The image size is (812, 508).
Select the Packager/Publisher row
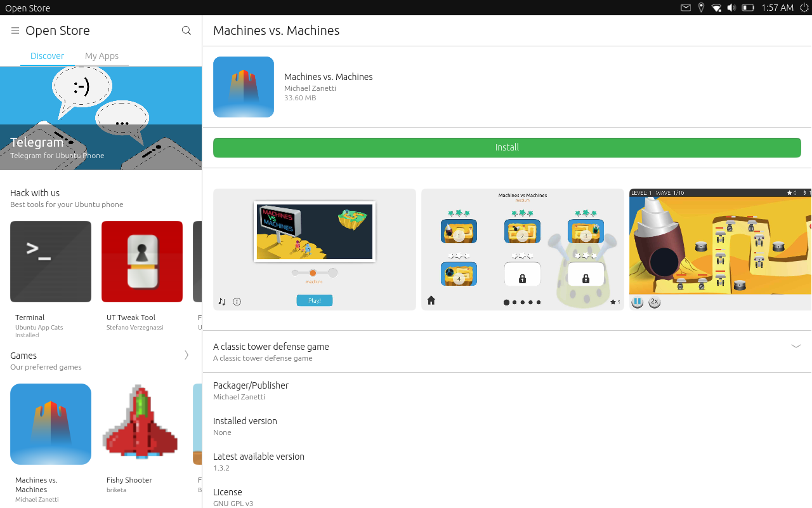coord(507,391)
